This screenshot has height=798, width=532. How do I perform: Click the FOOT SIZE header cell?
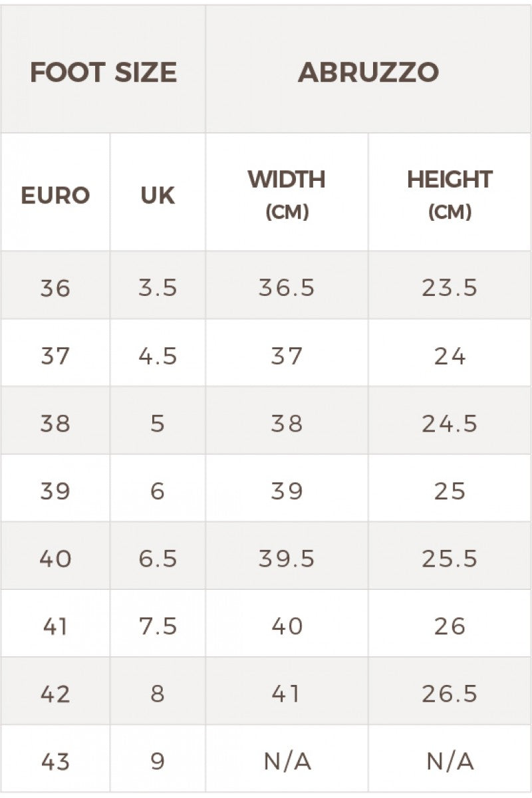coord(103,72)
